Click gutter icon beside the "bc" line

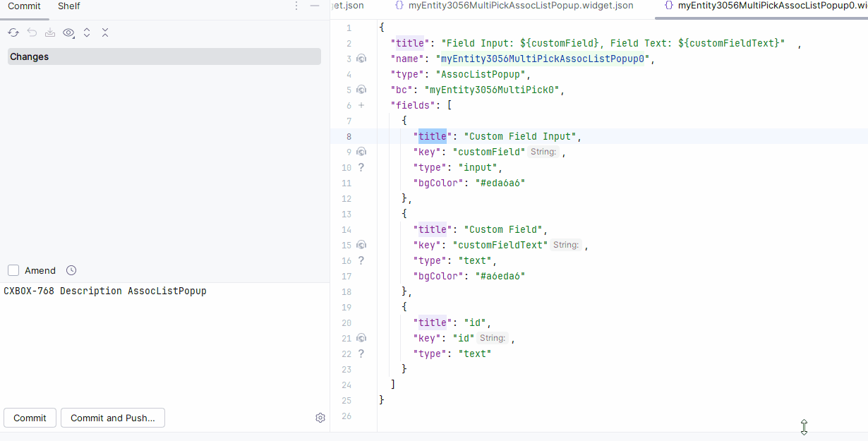click(x=361, y=90)
